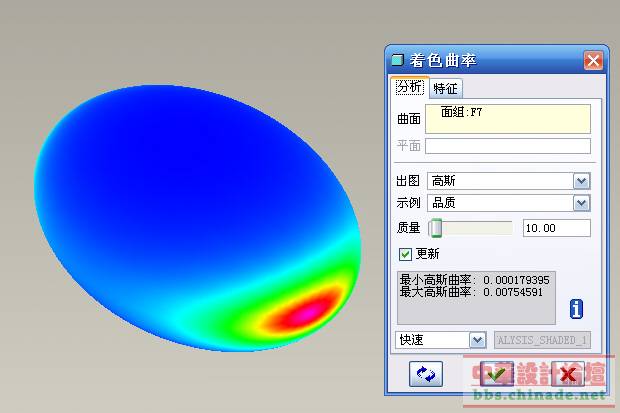Image resolution: width=620 pixels, height=413 pixels.
Task: Open the 快速 analysis type dropdown
Action: pos(478,340)
